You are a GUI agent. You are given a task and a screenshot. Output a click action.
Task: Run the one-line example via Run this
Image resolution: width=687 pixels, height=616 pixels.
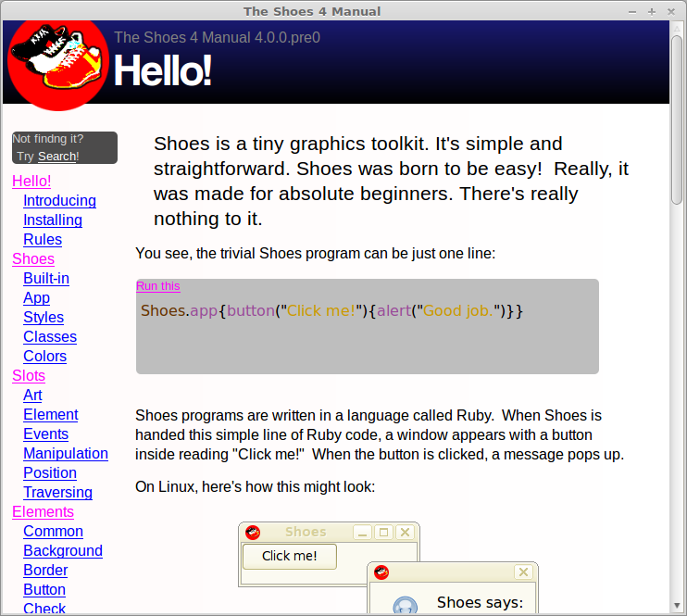click(158, 286)
